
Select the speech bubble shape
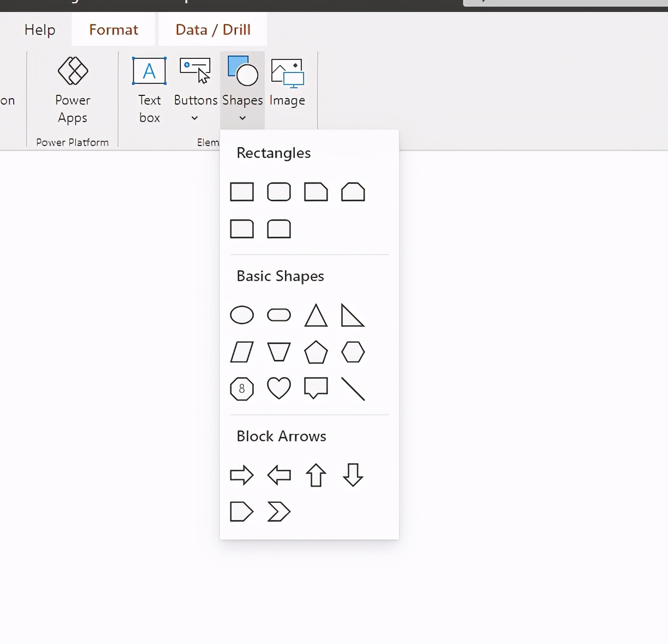(315, 388)
